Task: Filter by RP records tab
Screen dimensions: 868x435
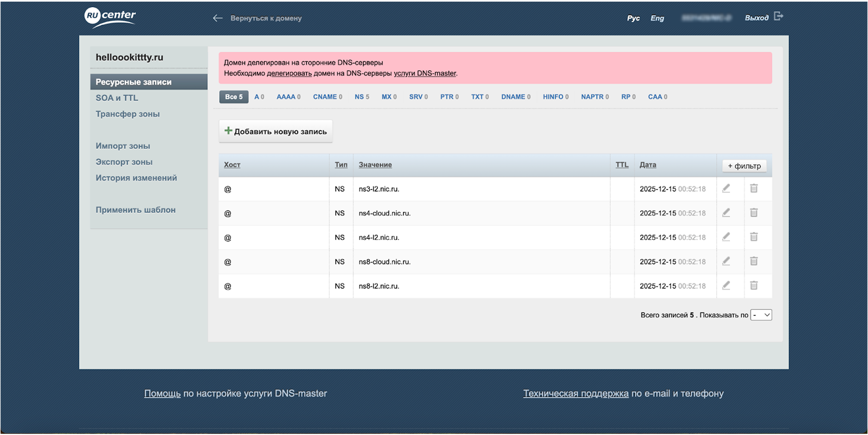Action: pos(629,97)
